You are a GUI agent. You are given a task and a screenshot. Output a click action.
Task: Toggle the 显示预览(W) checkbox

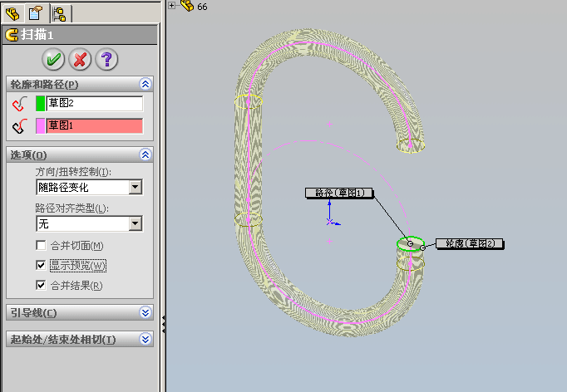[41, 265]
